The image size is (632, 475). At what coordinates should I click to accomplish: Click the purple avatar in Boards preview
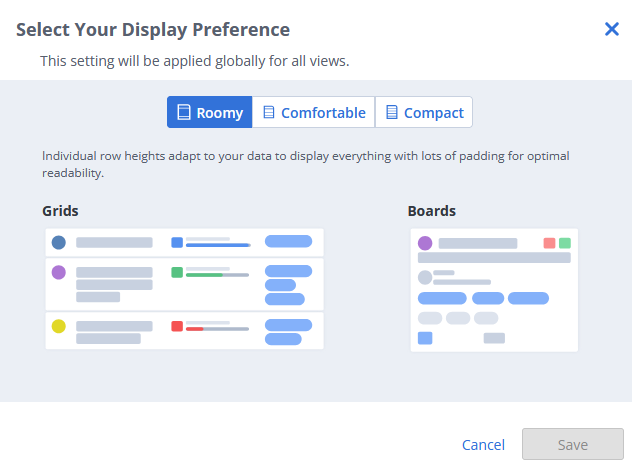tap(425, 243)
